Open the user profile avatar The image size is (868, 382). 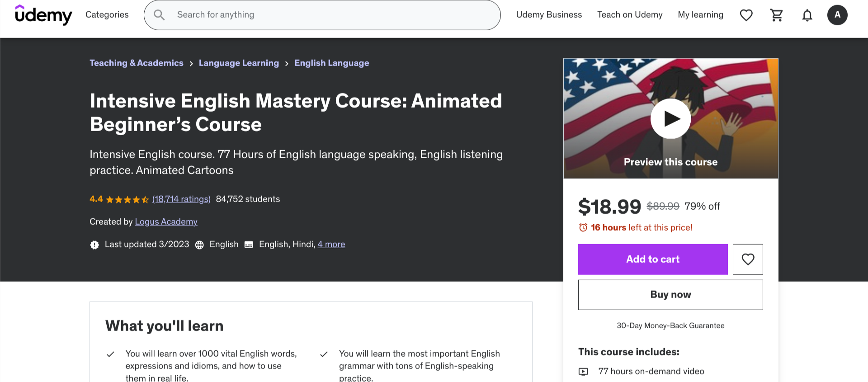(837, 15)
